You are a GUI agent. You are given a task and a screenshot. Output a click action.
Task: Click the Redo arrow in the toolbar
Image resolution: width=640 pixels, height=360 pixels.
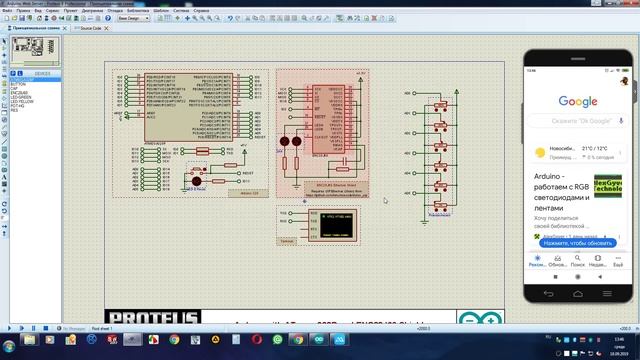238,18
